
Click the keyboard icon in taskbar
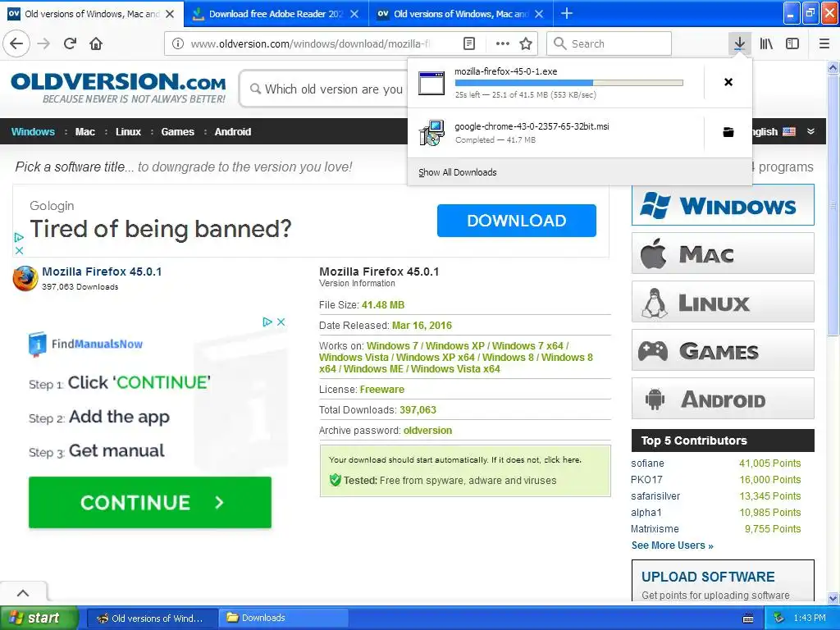[748, 619]
